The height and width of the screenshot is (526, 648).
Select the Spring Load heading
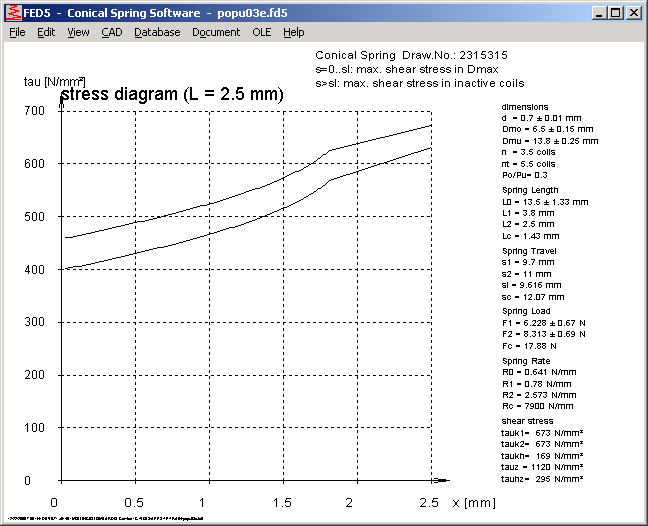[x=526, y=311]
